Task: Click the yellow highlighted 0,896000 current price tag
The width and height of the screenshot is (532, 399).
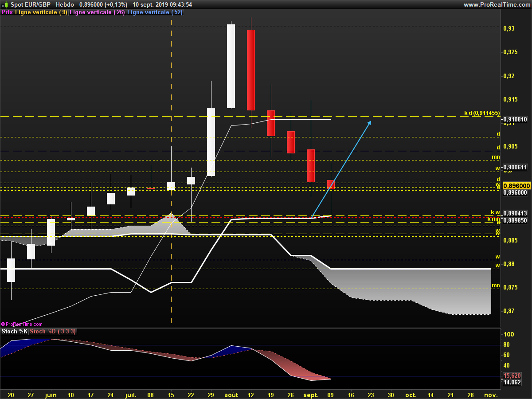Action: point(517,186)
